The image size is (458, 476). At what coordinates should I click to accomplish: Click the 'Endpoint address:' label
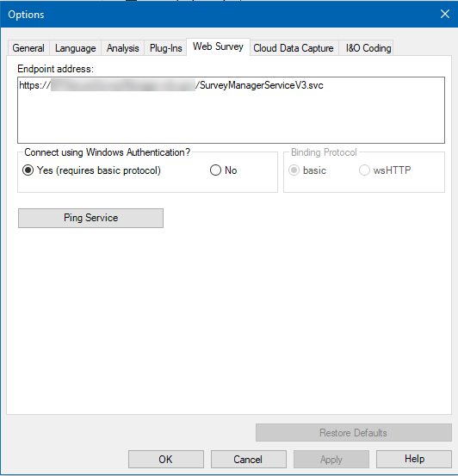56,69
